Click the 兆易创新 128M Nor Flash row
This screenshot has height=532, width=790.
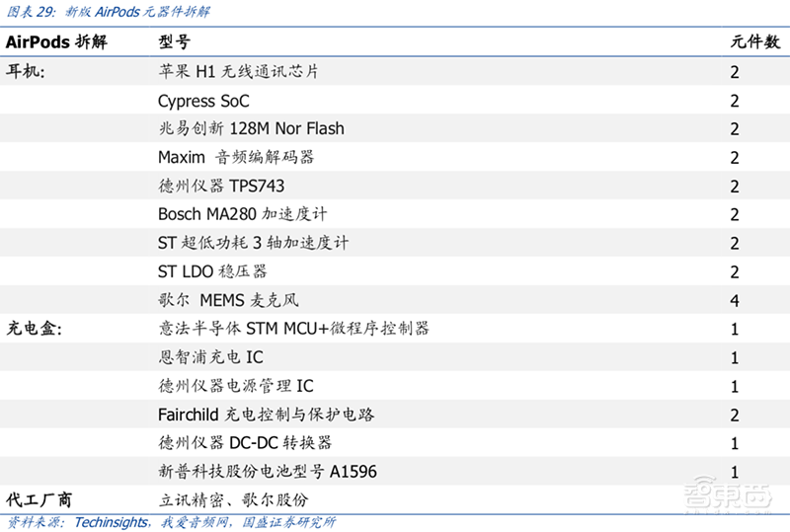(251, 129)
